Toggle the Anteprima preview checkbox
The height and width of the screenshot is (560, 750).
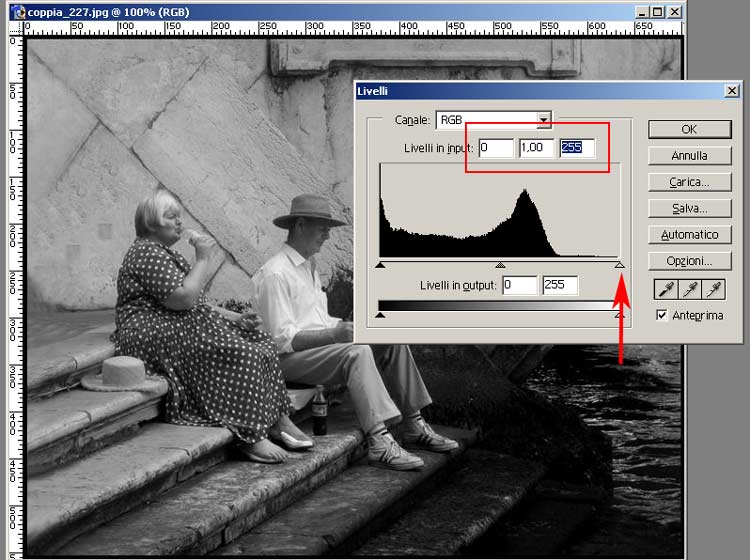point(661,315)
